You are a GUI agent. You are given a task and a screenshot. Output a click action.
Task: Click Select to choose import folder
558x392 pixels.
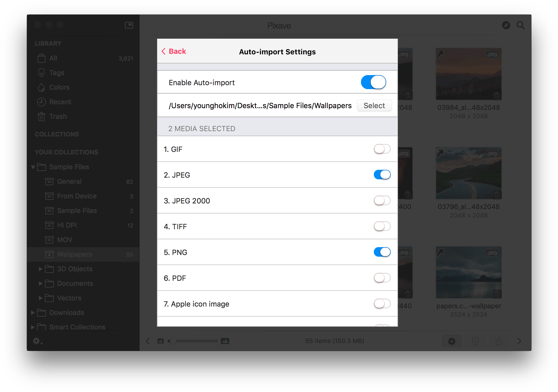(374, 106)
